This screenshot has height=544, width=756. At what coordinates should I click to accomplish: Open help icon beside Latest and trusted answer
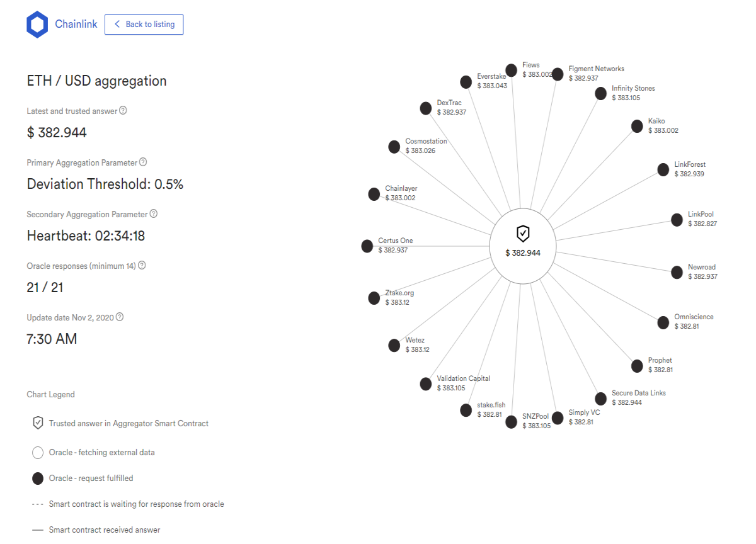(123, 110)
